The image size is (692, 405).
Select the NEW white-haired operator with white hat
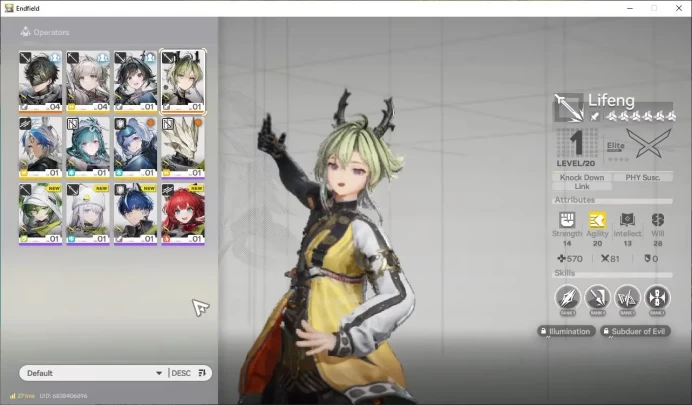coord(88,214)
